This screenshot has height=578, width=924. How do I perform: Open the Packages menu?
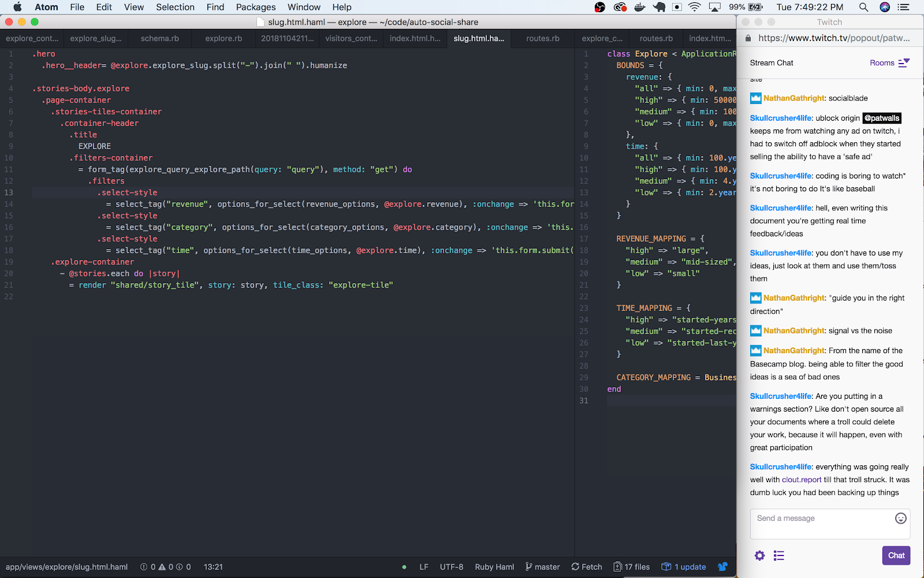point(256,7)
